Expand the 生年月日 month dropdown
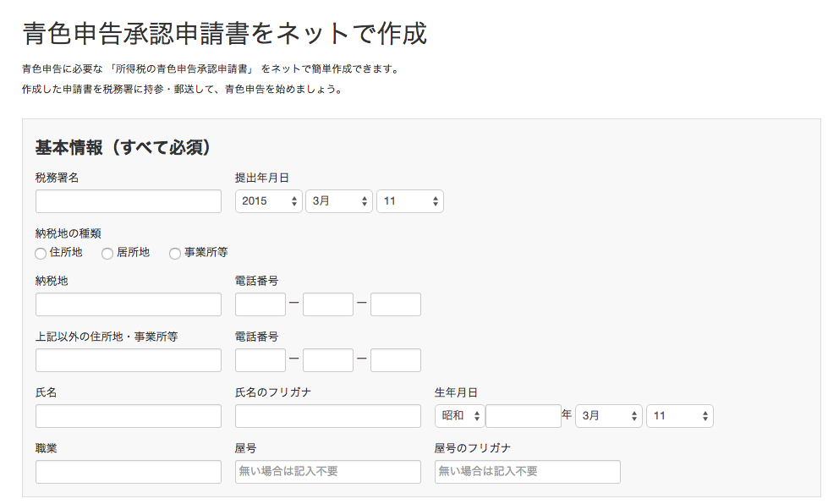Screen dimensions: 839x504 (608, 416)
